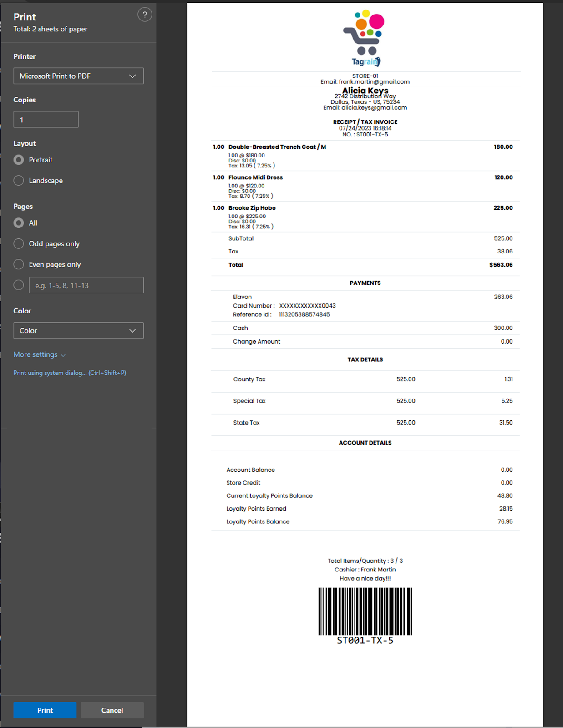Click the Copies number field
The height and width of the screenshot is (728, 563).
(x=46, y=120)
